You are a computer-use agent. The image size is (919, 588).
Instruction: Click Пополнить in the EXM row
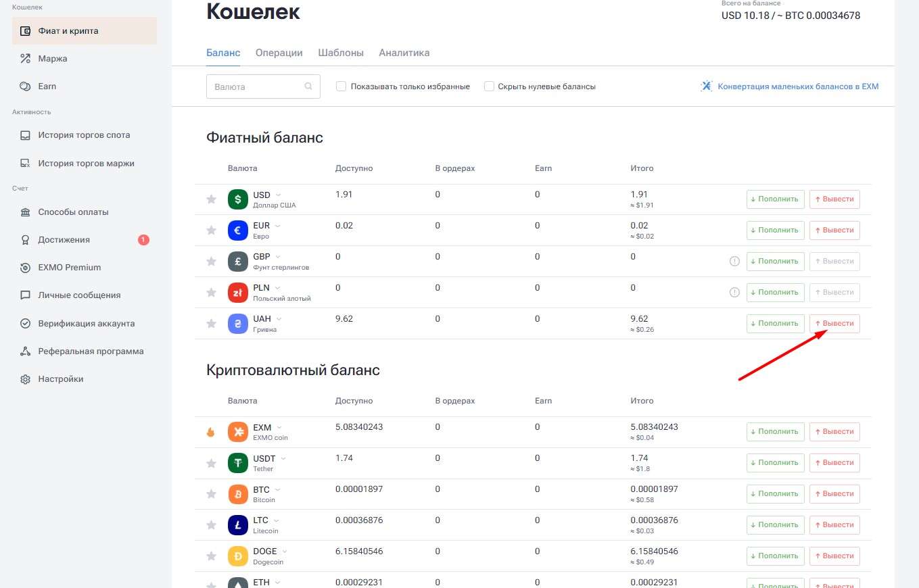[776, 432]
